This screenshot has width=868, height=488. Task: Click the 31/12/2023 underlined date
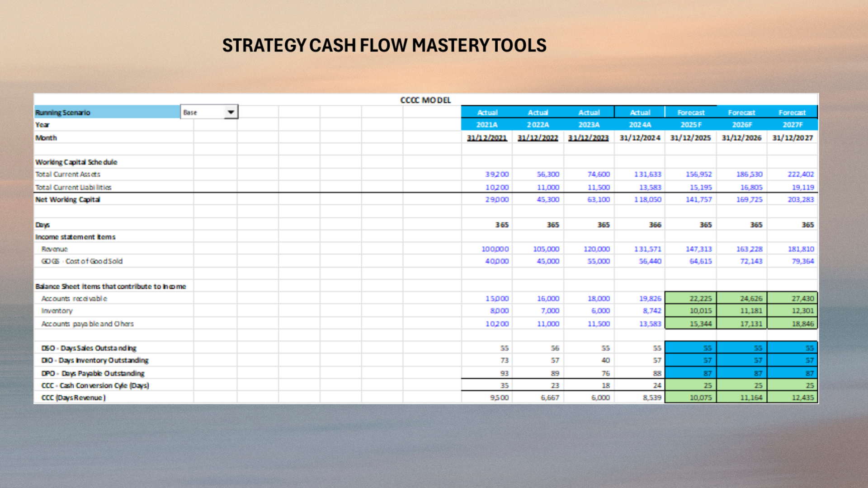click(588, 138)
